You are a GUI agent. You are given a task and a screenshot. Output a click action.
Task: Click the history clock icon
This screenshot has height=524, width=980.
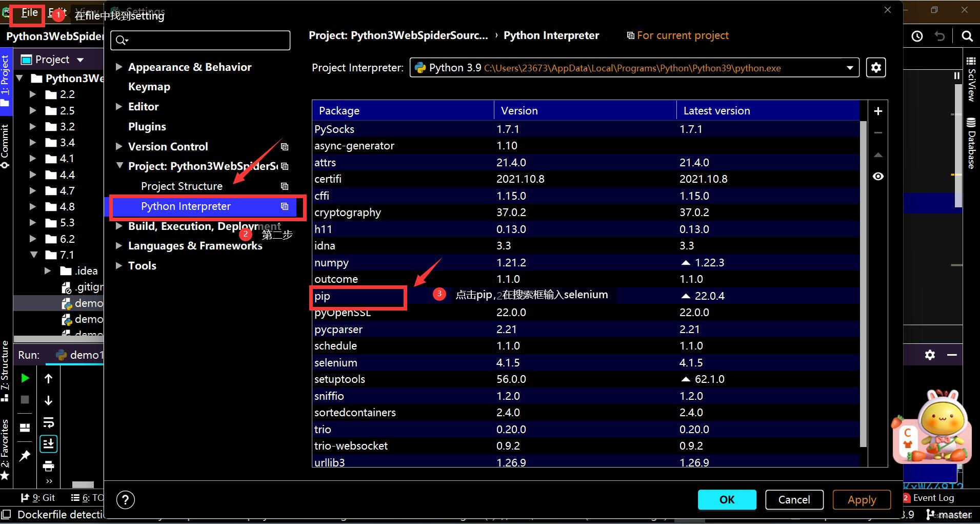coord(917,36)
